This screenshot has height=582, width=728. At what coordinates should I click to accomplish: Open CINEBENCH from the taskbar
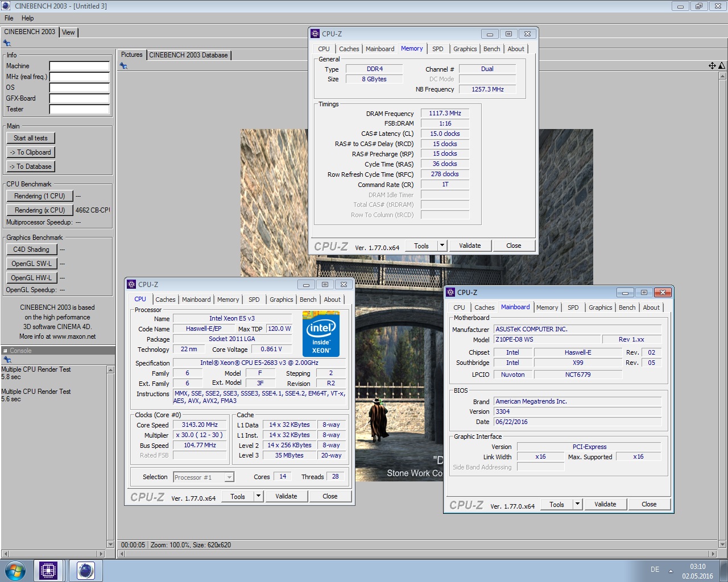85,571
